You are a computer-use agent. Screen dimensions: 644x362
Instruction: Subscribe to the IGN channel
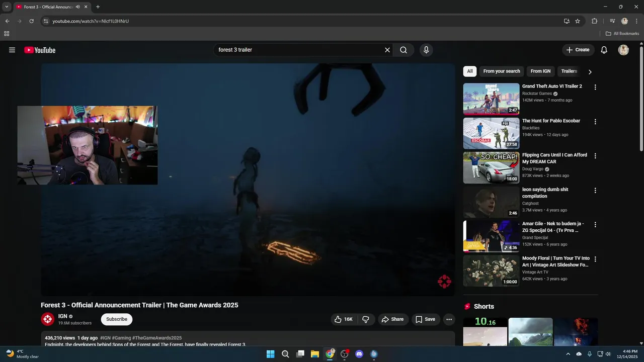click(x=117, y=319)
